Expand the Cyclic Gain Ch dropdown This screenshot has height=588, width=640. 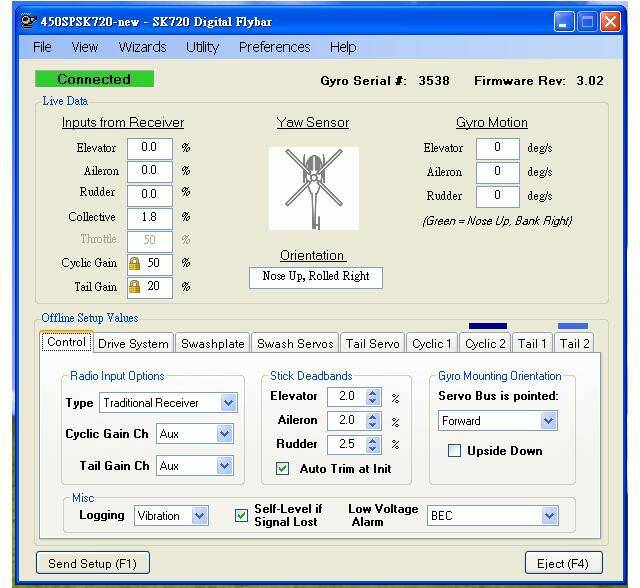click(x=224, y=434)
